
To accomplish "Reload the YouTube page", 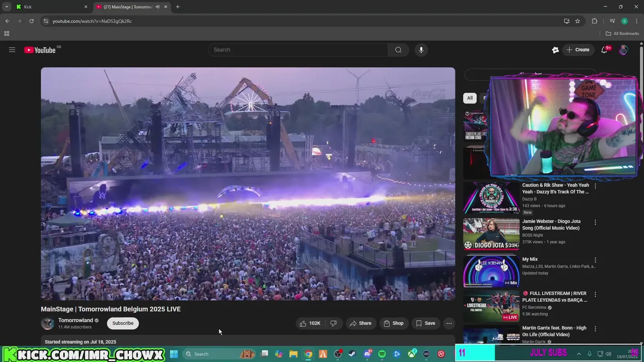I will click(x=31, y=21).
